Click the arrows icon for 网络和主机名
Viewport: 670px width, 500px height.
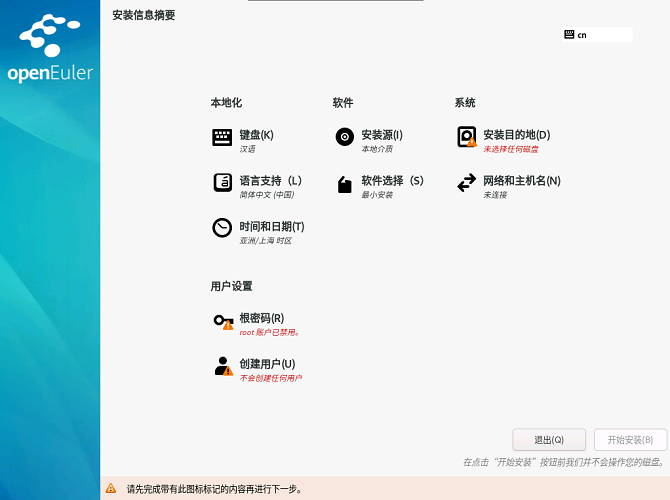(466, 183)
